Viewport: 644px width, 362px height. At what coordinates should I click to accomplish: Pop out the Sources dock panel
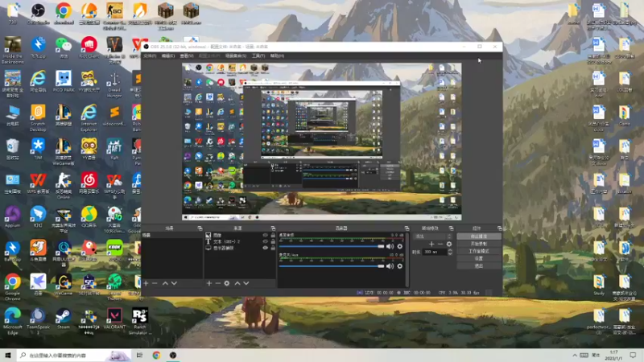(x=273, y=228)
